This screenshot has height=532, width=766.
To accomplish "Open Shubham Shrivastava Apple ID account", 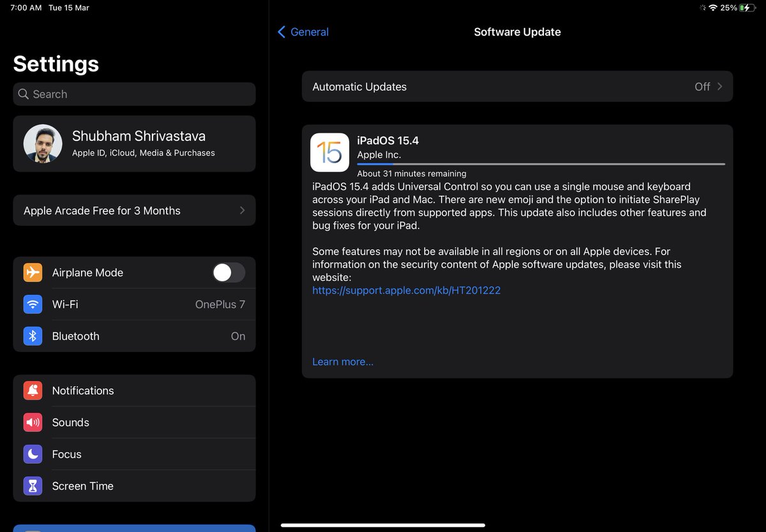I will pos(134,144).
